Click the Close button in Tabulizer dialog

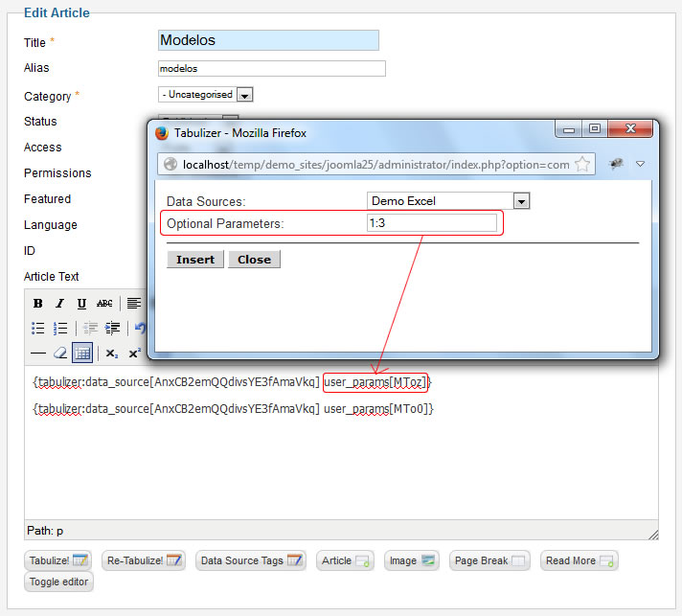[254, 260]
